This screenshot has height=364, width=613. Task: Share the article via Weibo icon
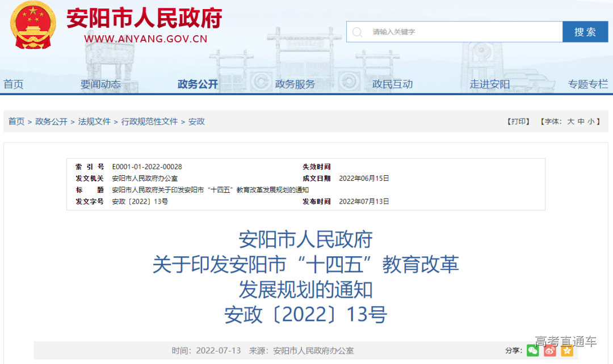point(549,351)
